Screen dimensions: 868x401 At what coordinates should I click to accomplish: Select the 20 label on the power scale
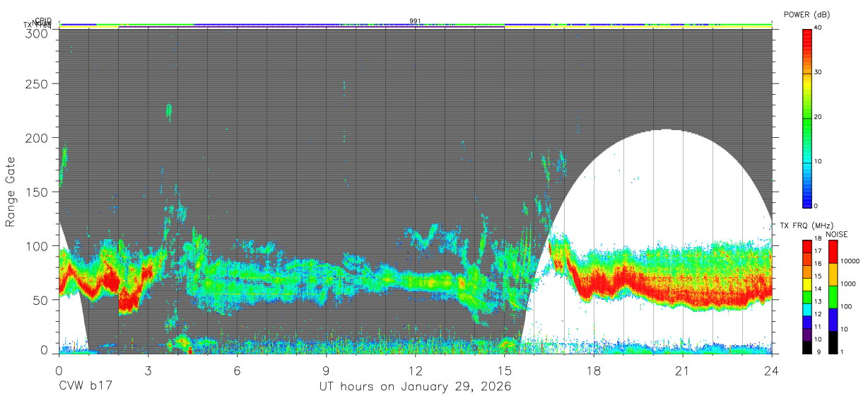(819, 117)
